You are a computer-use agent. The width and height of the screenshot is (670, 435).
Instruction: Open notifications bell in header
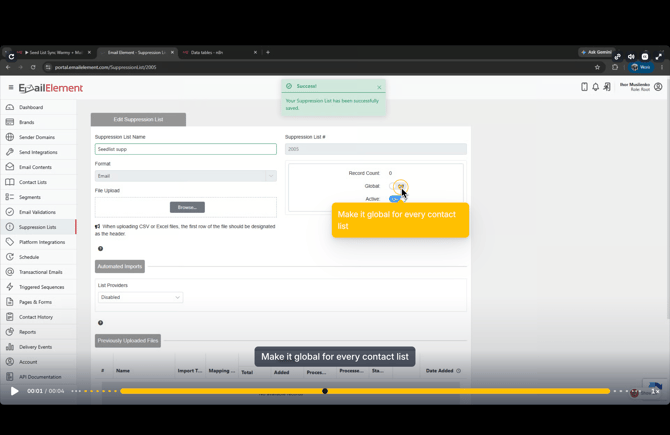pyautogui.click(x=595, y=87)
